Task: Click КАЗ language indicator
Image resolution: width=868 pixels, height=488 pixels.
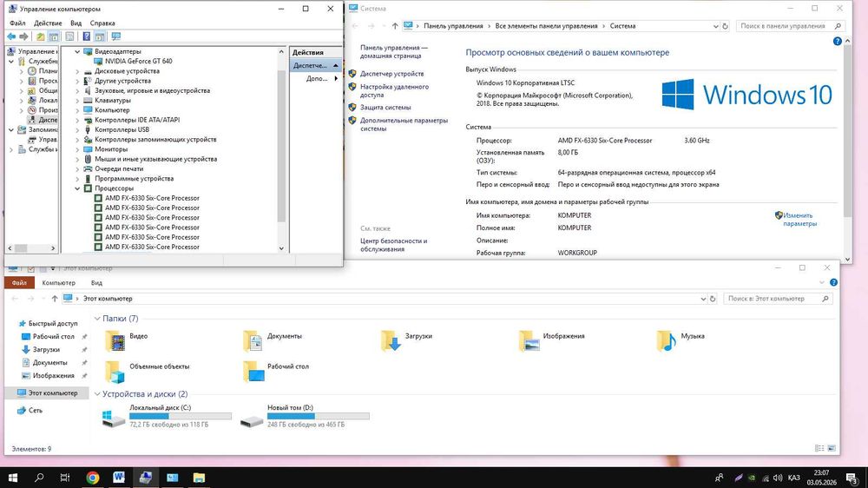Action: [794, 478]
